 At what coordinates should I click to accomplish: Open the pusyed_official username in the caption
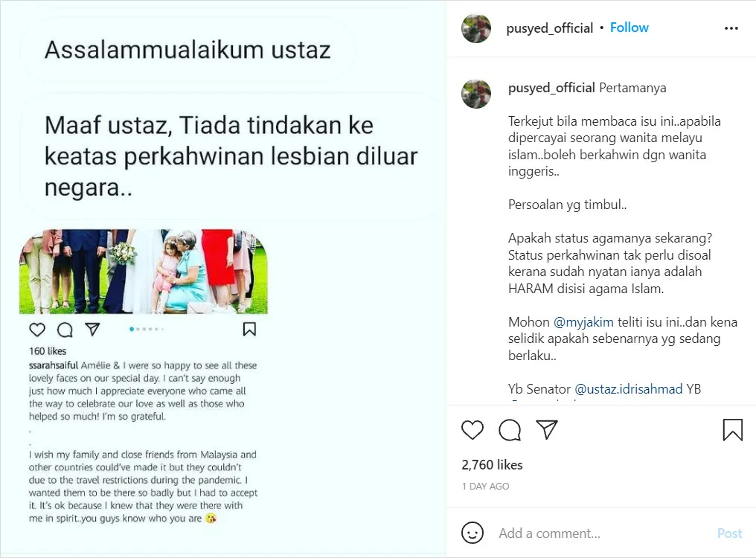pyautogui.click(x=551, y=88)
